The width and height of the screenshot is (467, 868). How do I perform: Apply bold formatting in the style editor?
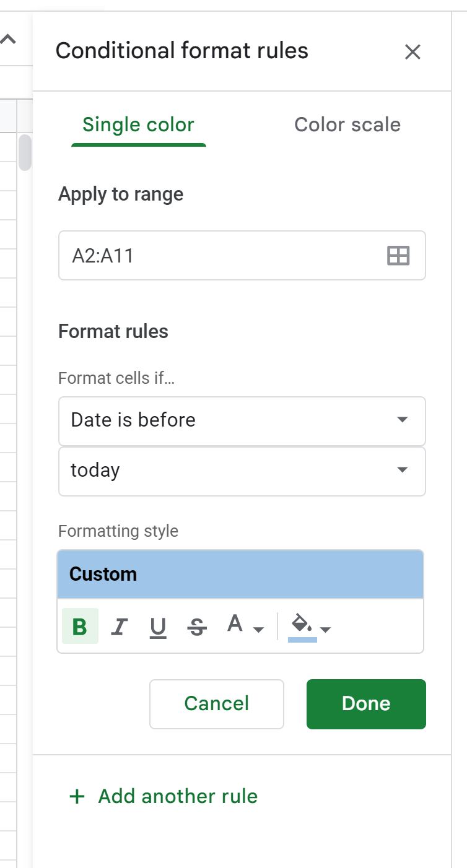point(80,626)
